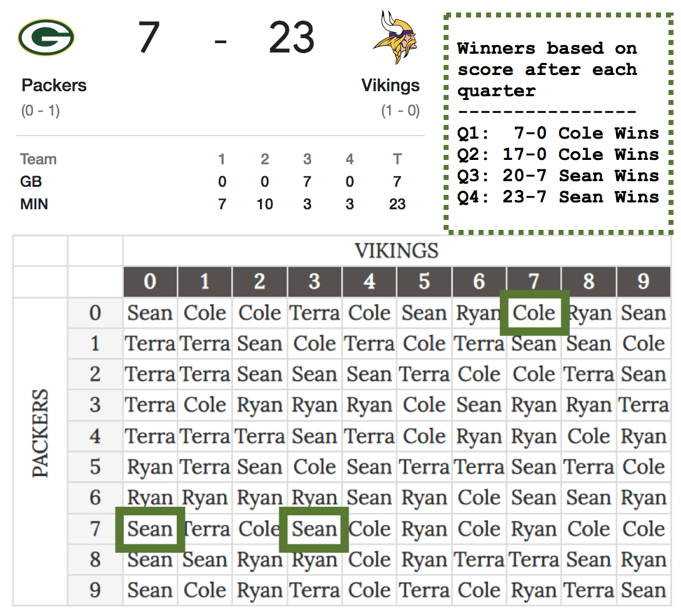
Task: Click the vertical PACKERS side label
Action: (41, 434)
